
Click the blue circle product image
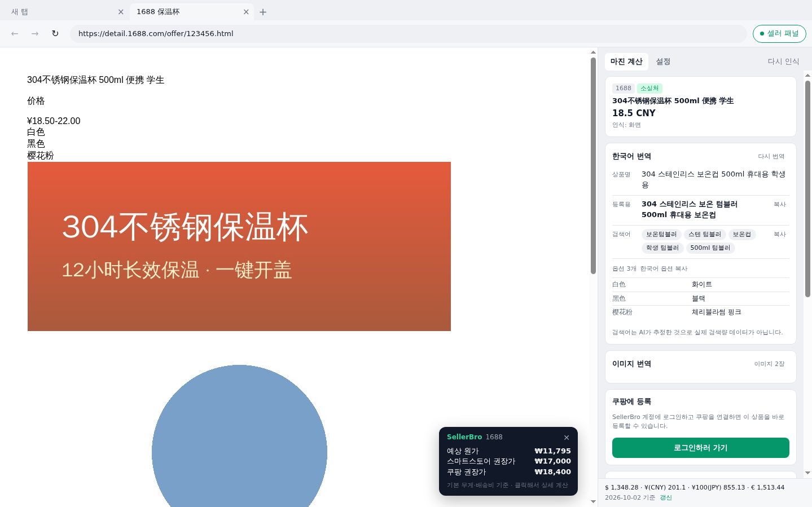[x=239, y=436]
